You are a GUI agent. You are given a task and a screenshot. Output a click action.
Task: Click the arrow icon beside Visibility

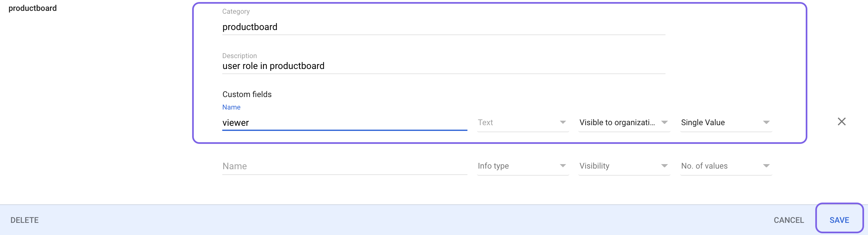click(x=664, y=166)
